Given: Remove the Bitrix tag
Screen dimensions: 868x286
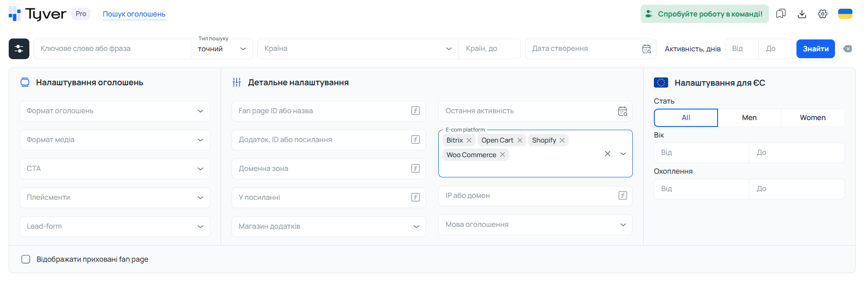Looking at the screenshot, I should pyautogui.click(x=469, y=140).
